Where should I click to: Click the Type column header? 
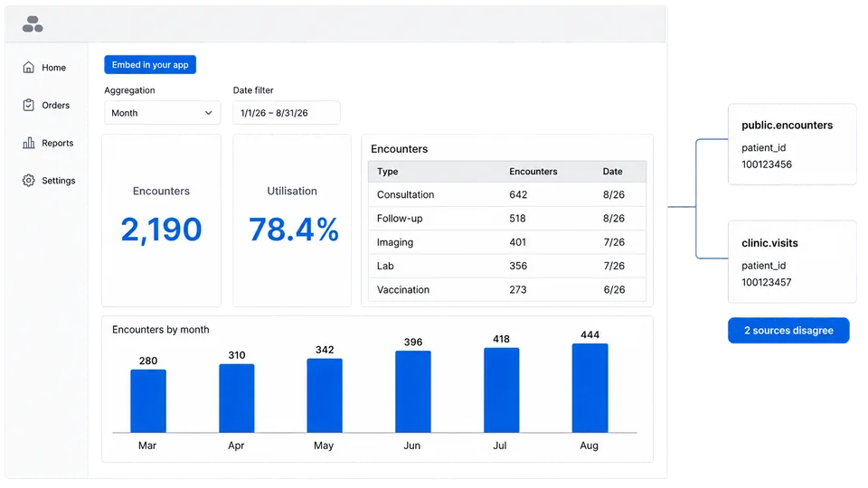point(388,172)
